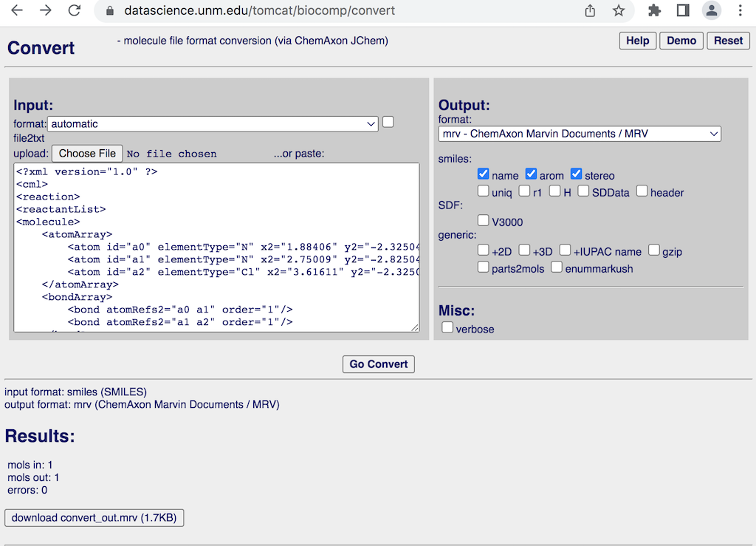
Task: Uncheck the arom smiles option
Action: pos(531,173)
